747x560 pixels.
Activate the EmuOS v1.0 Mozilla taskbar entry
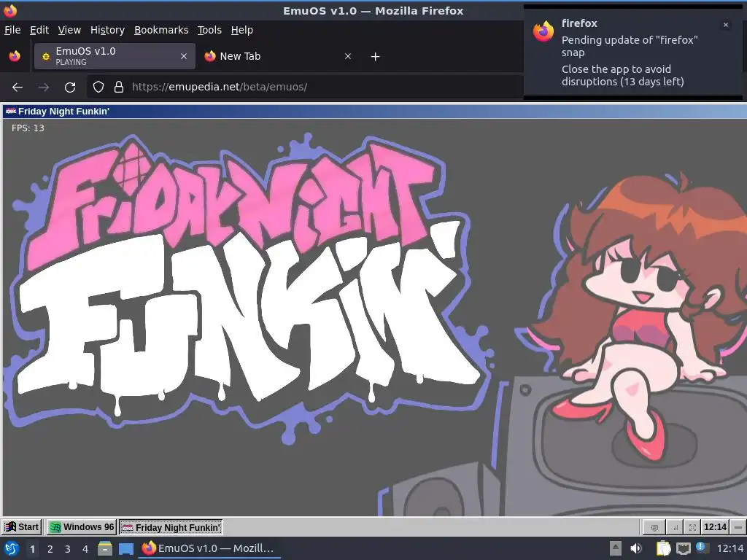pyautogui.click(x=209, y=548)
